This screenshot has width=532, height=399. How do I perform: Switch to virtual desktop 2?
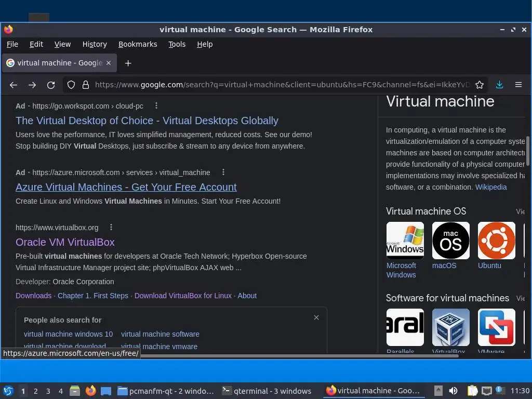[x=36, y=391]
